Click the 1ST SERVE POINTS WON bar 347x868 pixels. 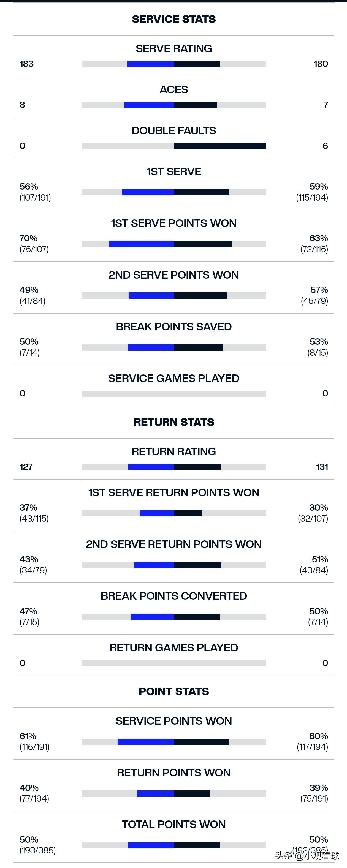coord(174,244)
